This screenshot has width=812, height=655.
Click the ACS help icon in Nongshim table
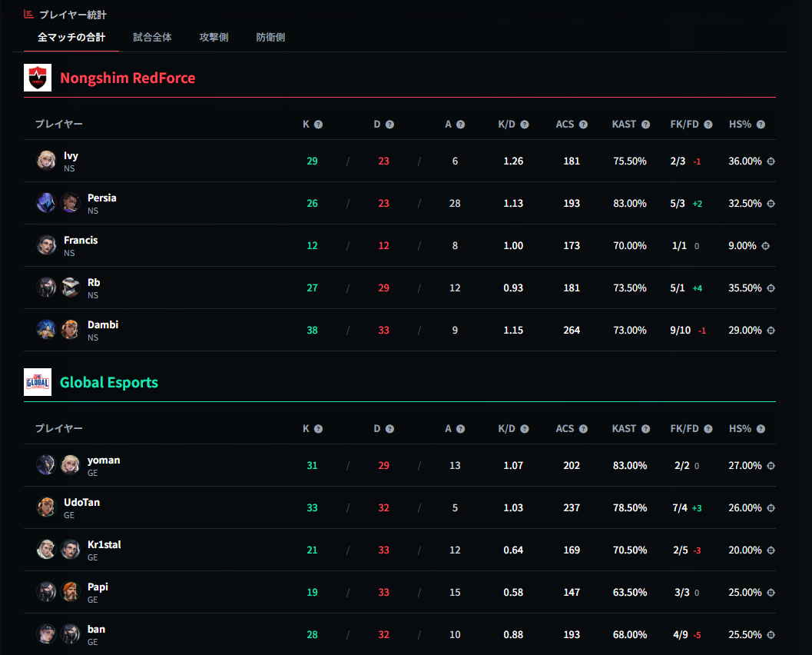583,125
